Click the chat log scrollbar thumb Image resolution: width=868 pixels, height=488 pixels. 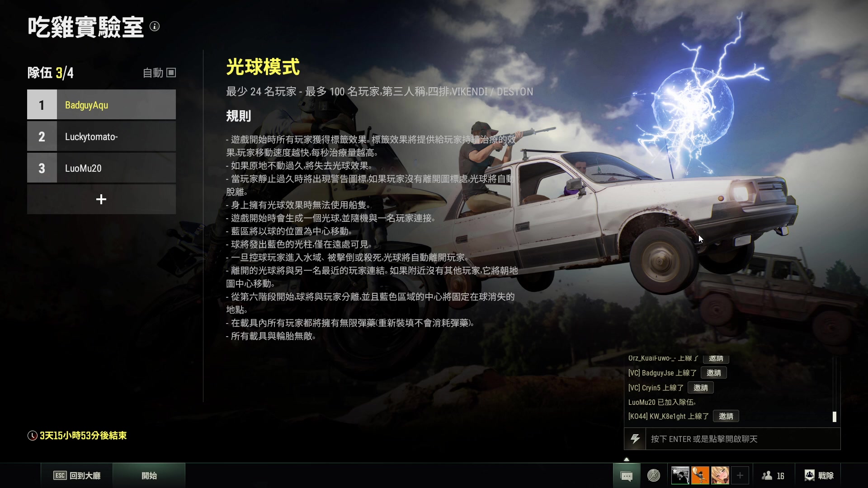point(835,417)
